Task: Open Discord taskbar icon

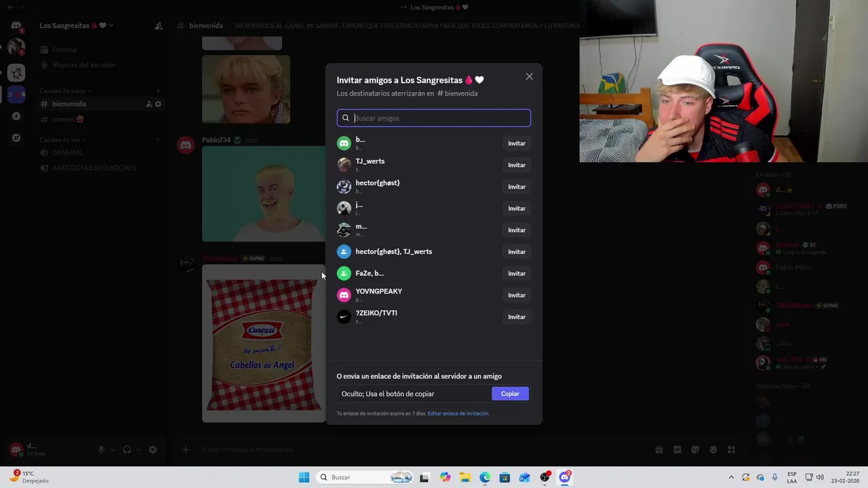Action: coord(565,477)
